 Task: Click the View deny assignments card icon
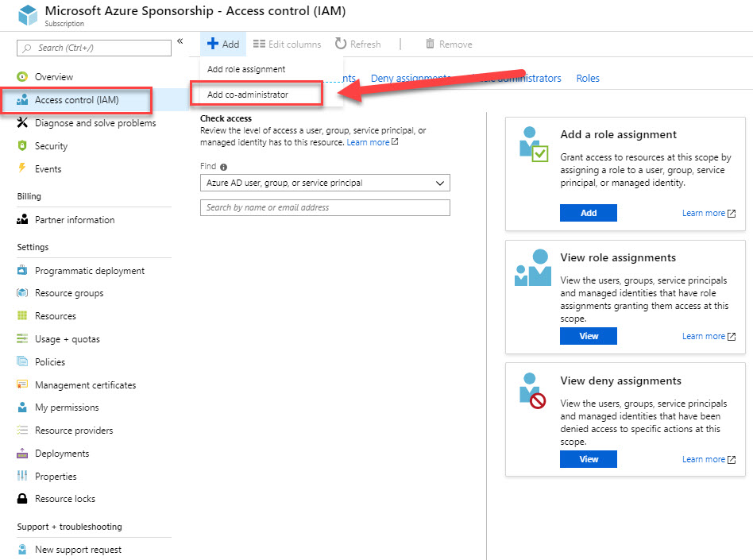pyautogui.click(x=532, y=391)
